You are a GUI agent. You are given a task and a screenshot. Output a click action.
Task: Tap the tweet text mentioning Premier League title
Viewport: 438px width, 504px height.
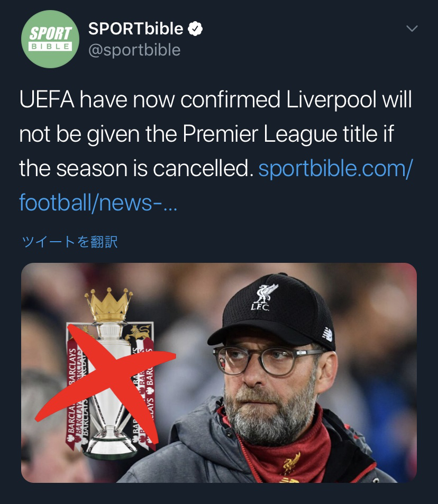coord(215,134)
